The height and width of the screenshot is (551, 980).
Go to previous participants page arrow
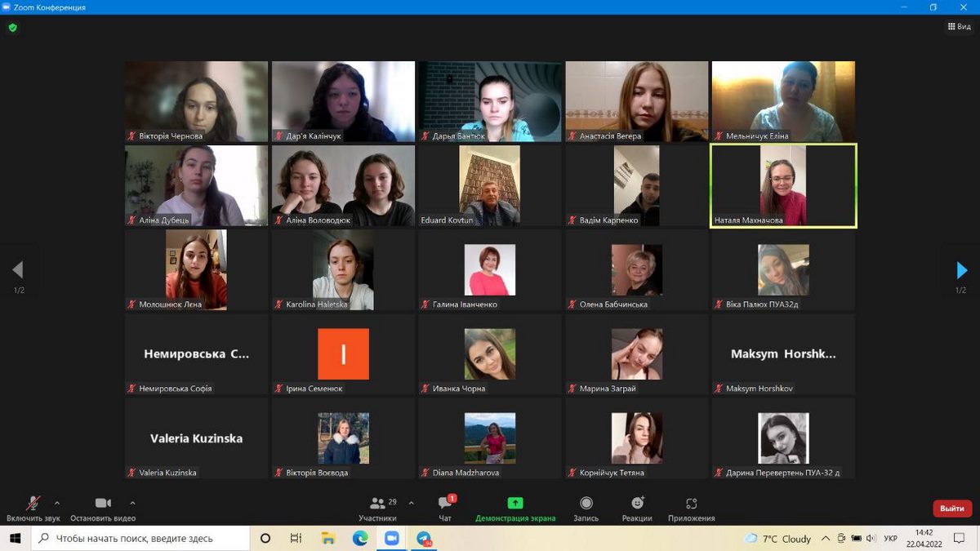click(x=18, y=270)
